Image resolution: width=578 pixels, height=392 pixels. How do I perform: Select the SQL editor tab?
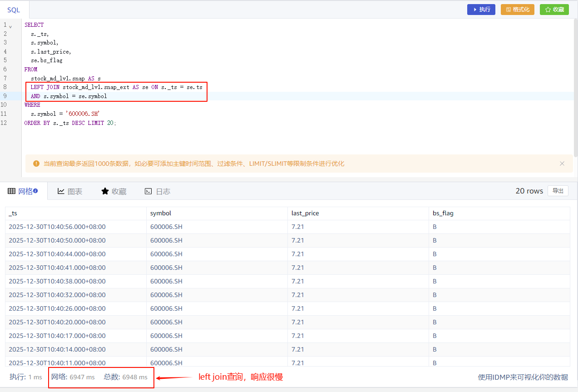pyautogui.click(x=14, y=10)
